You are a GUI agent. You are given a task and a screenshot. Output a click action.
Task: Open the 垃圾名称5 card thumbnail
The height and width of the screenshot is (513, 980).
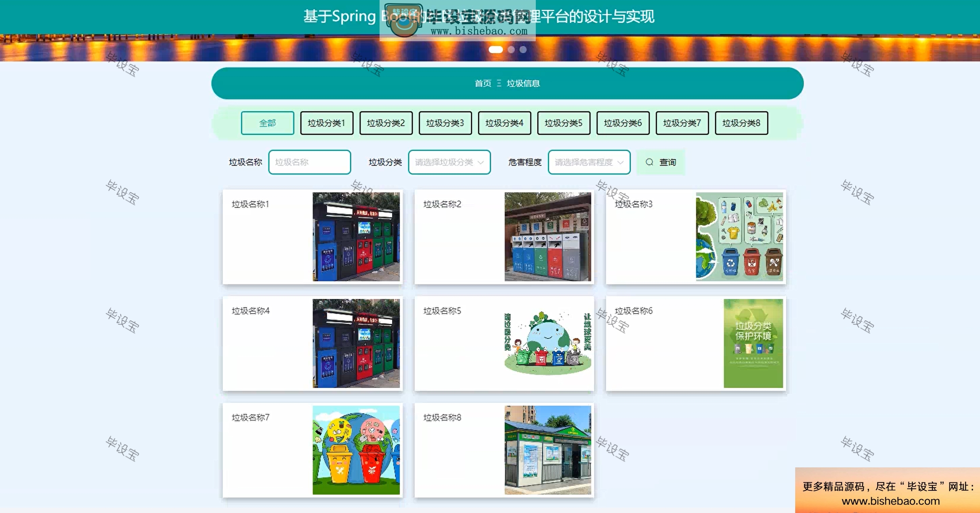pos(548,344)
